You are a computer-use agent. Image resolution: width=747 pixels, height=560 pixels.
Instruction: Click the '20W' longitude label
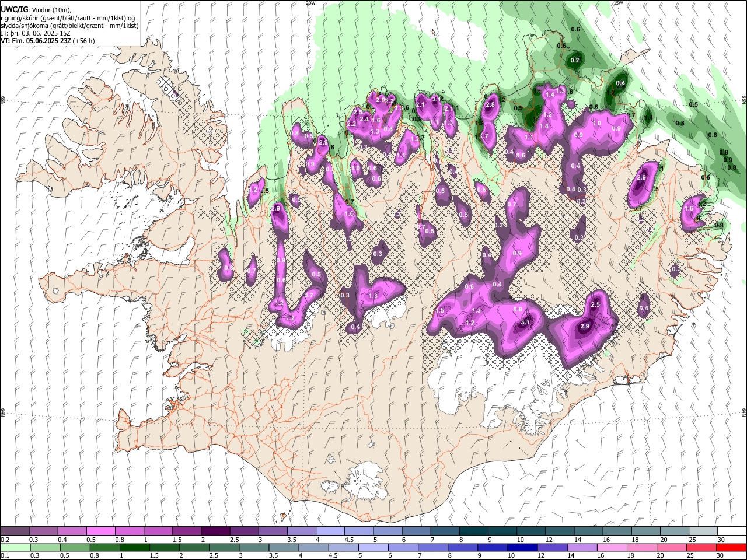(x=310, y=3)
